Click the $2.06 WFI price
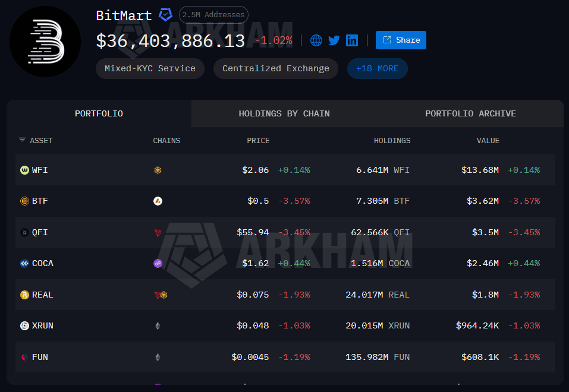Screen dimensions: 569x392 (256, 170)
